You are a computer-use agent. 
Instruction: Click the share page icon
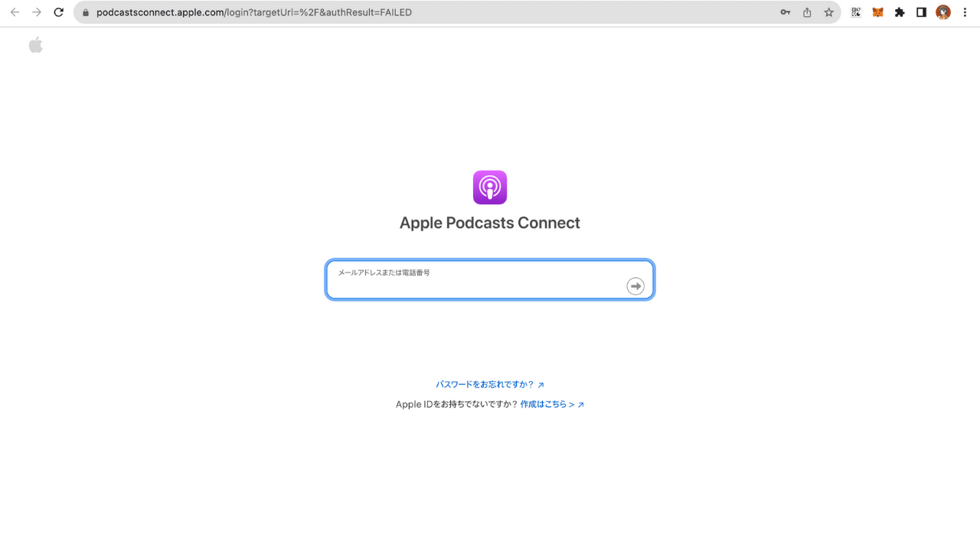pyautogui.click(x=807, y=12)
